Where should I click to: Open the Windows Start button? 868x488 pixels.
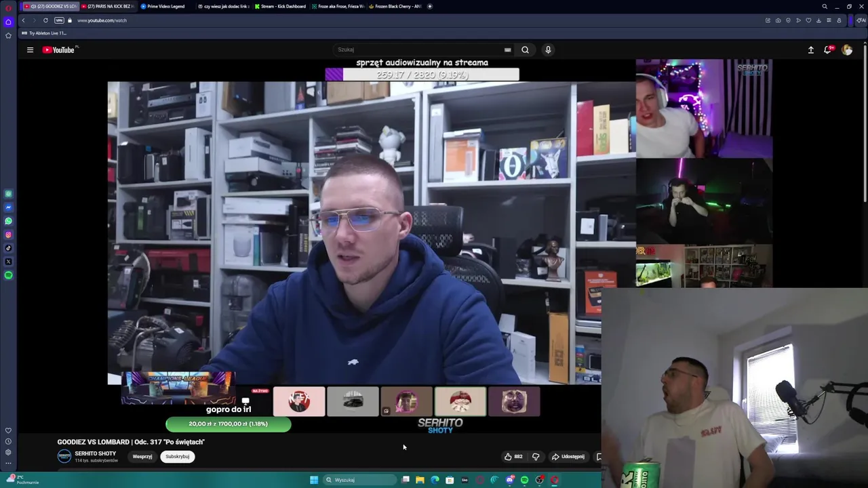pyautogui.click(x=314, y=480)
